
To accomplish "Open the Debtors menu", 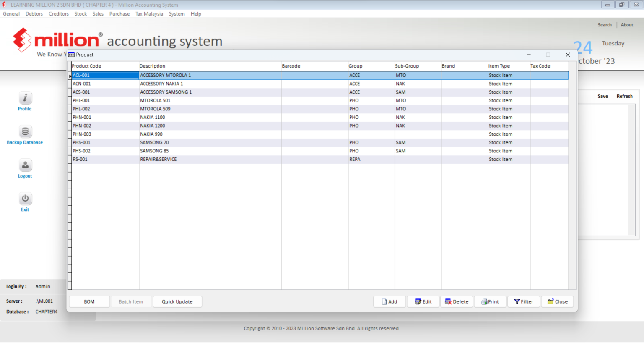I will 34,14.
